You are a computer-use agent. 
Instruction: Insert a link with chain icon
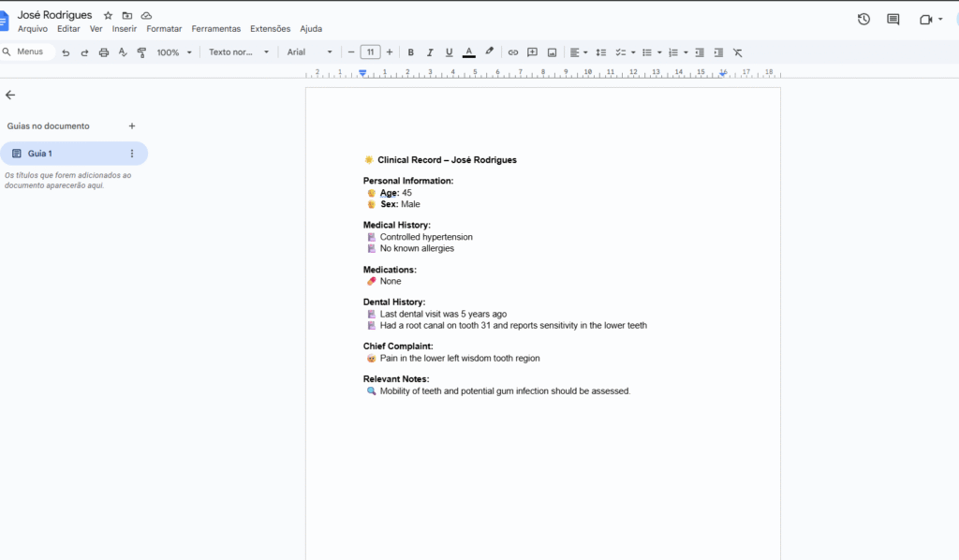tap(512, 52)
